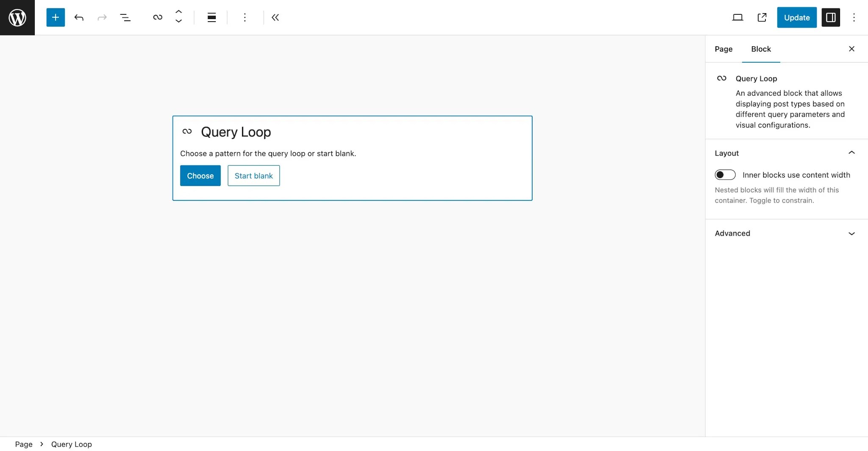868x451 pixels.
Task: Open the block options menu
Action: click(245, 17)
